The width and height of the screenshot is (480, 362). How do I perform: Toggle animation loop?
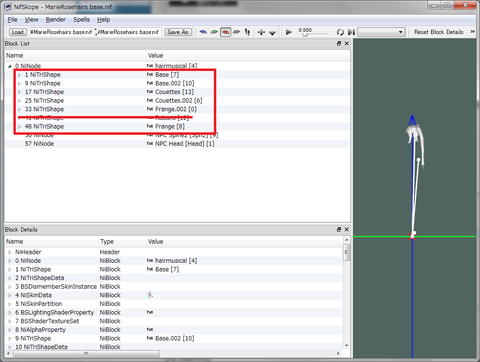[x=340, y=32]
